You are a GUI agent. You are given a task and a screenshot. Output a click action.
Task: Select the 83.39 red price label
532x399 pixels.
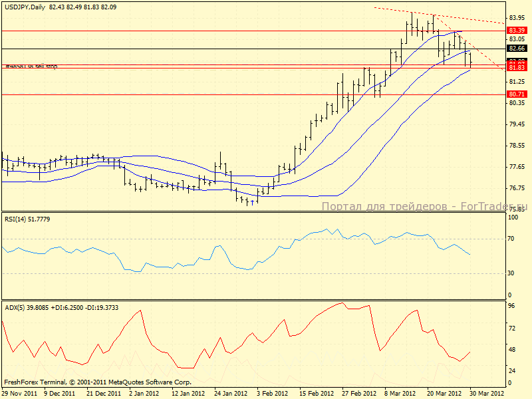(x=517, y=31)
